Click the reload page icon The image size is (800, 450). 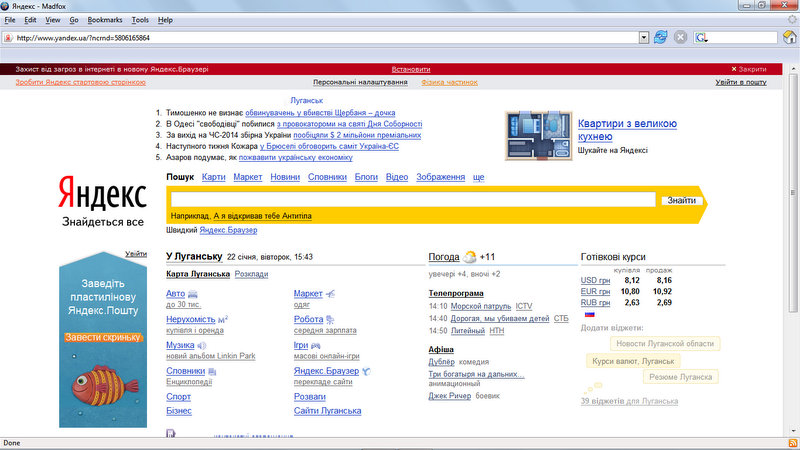coord(661,37)
